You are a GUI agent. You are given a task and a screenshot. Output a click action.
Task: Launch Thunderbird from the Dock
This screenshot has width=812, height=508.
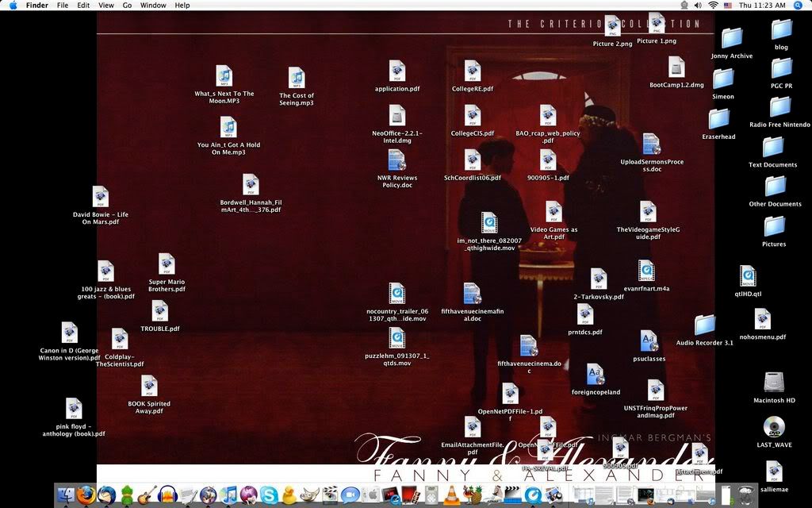click(107, 495)
